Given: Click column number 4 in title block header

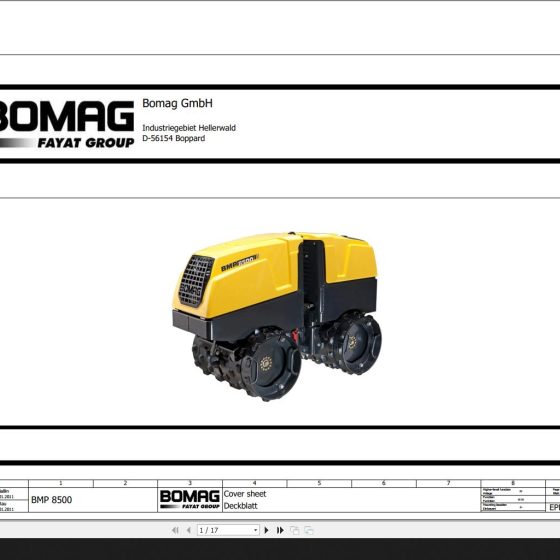Looking at the screenshot, I should [254, 483].
